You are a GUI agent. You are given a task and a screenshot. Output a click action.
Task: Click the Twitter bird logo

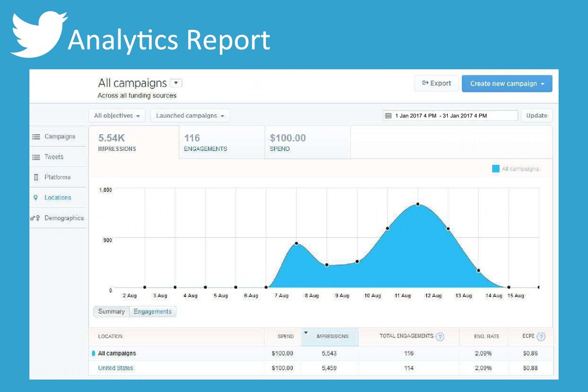coord(38,34)
